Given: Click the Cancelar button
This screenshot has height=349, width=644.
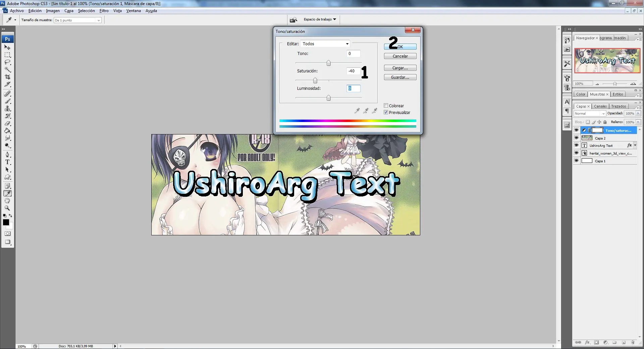Looking at the screenshot, I should coord(400,56).
